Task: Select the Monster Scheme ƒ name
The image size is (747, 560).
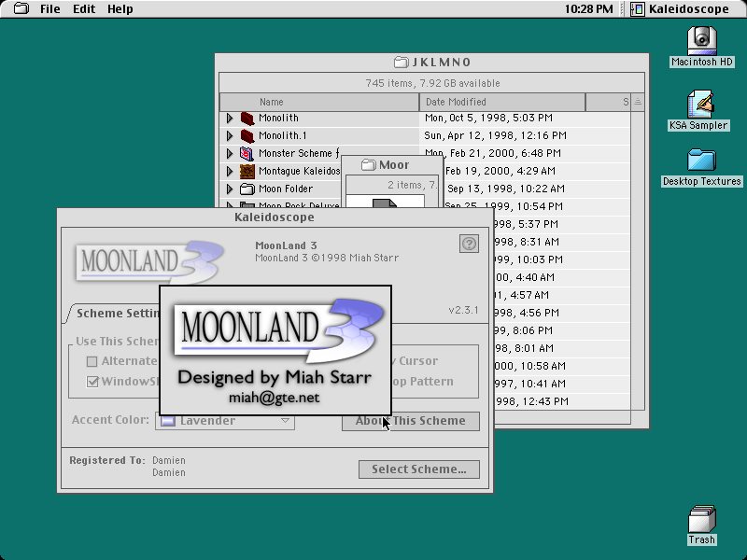Action: 299,153
